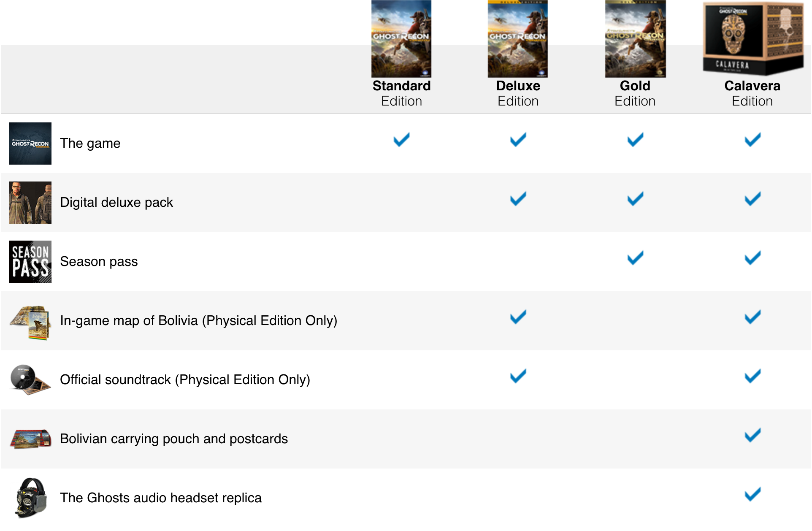Click 'Bolivian carrying pouch and postcards' label
Screen dimensions: 812x531
coord(174,439)
